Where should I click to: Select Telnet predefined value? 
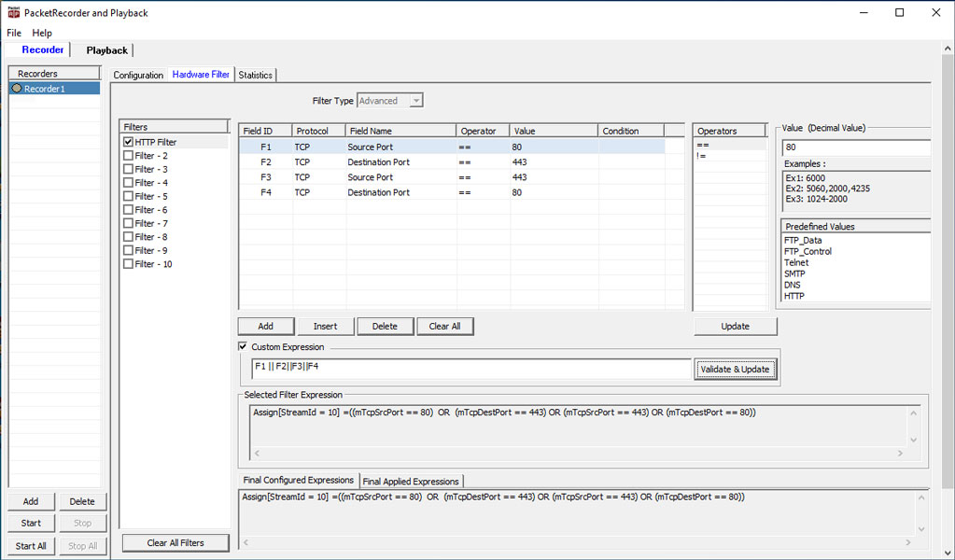pyautogui.click(x=796, y=262)
